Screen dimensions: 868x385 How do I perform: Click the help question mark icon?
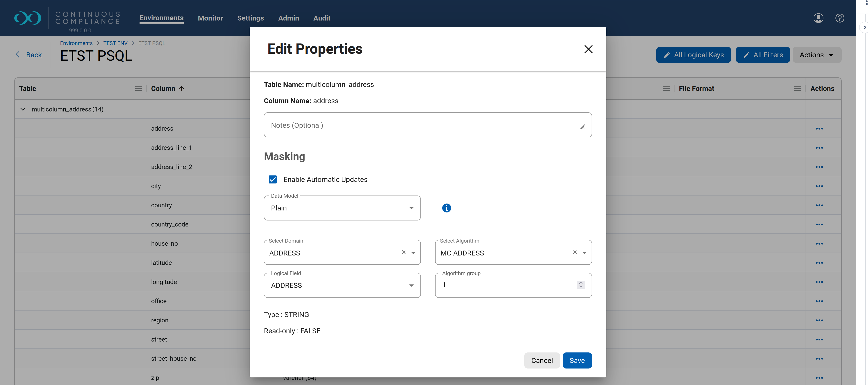pos(840,18)
